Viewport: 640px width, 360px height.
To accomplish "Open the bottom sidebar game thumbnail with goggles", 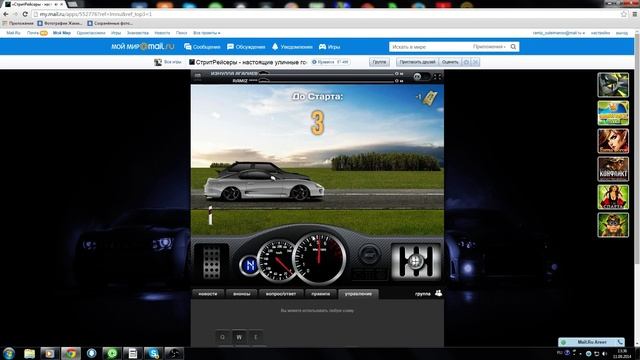I will click(x=613, y=224).
